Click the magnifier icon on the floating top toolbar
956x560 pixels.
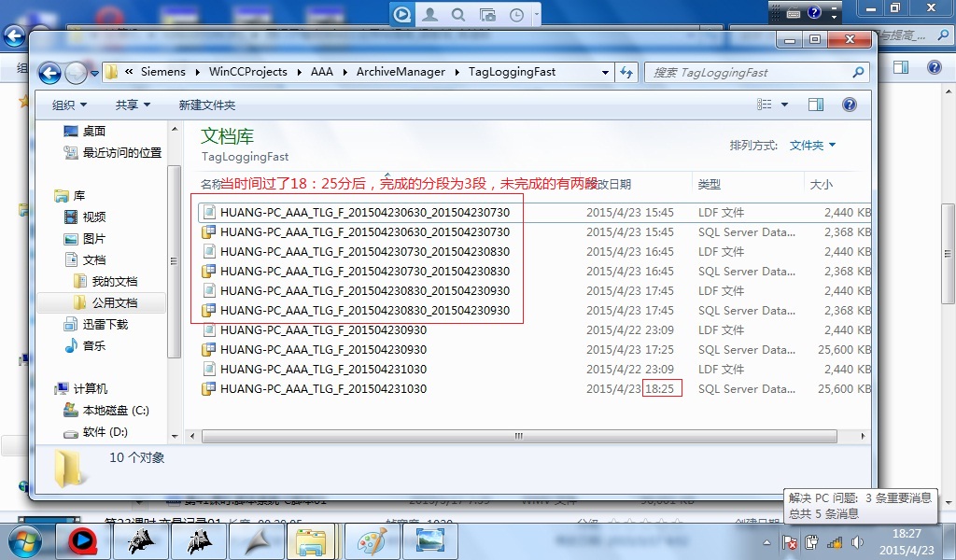(x=458, y=14)
